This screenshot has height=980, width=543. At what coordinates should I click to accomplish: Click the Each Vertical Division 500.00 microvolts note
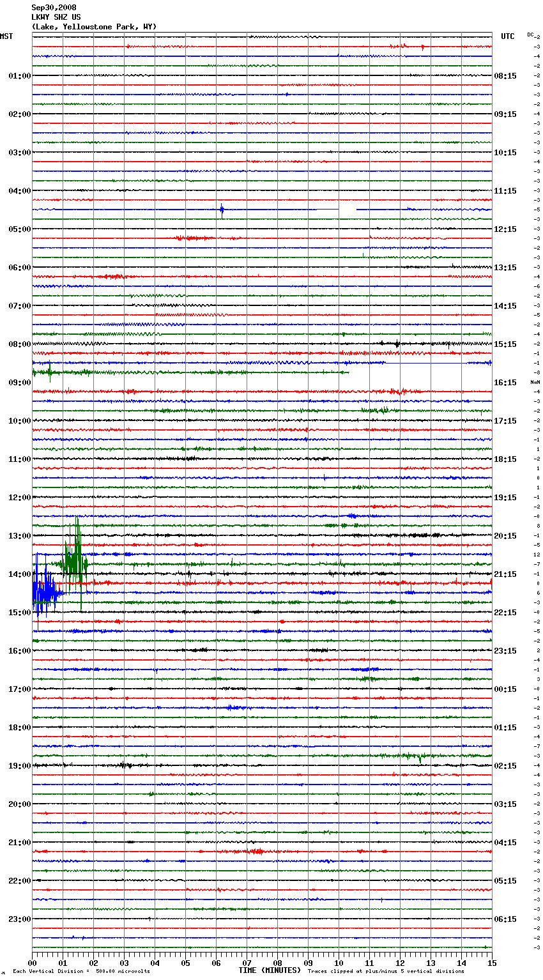pos(81,972)
